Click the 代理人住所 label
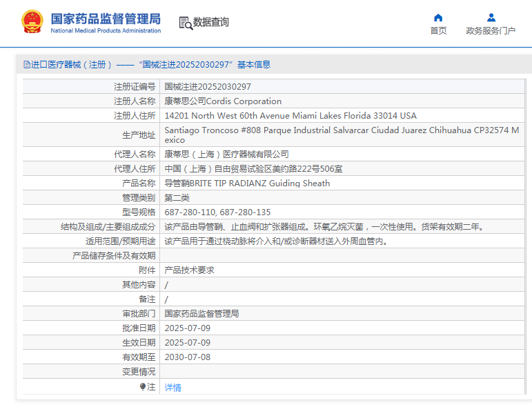 click(x=135, y=168)
